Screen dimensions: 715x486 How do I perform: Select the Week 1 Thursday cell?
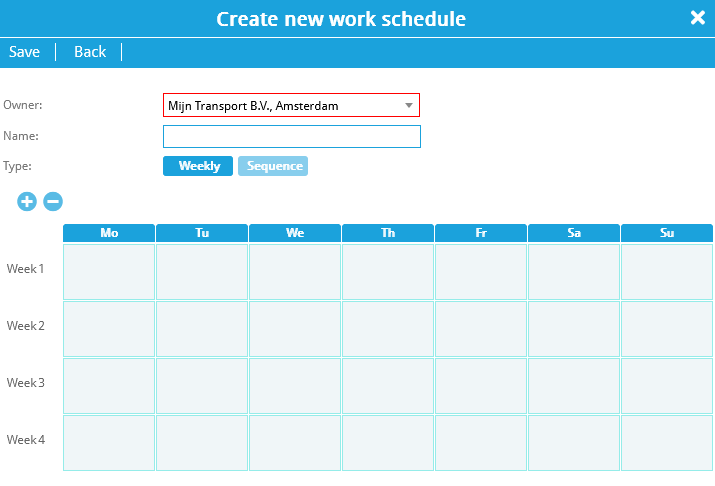388,272
